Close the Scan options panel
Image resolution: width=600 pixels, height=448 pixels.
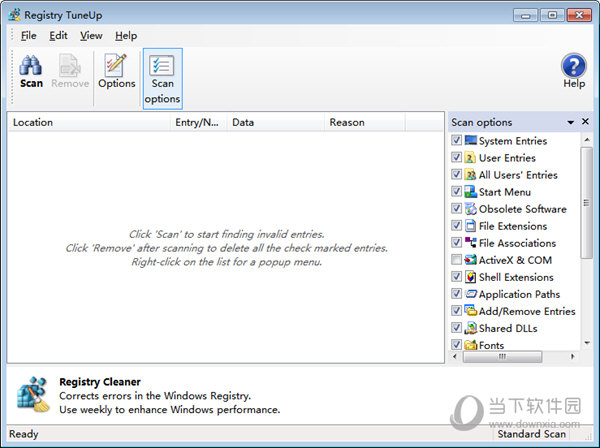585,121
